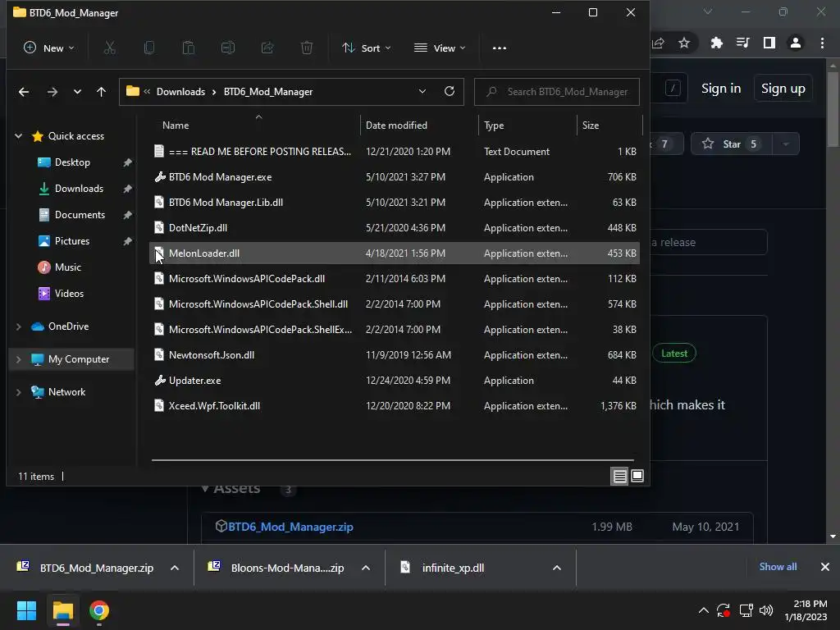
Task: Select Desktop in Quick access
Action: coord(72,162)
